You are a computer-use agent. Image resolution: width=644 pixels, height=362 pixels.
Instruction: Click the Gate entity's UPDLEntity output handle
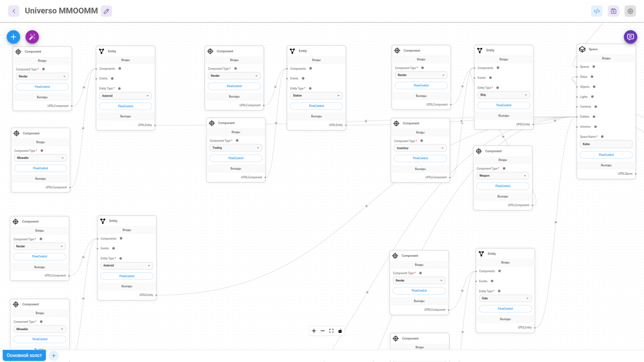coord(535,328)
